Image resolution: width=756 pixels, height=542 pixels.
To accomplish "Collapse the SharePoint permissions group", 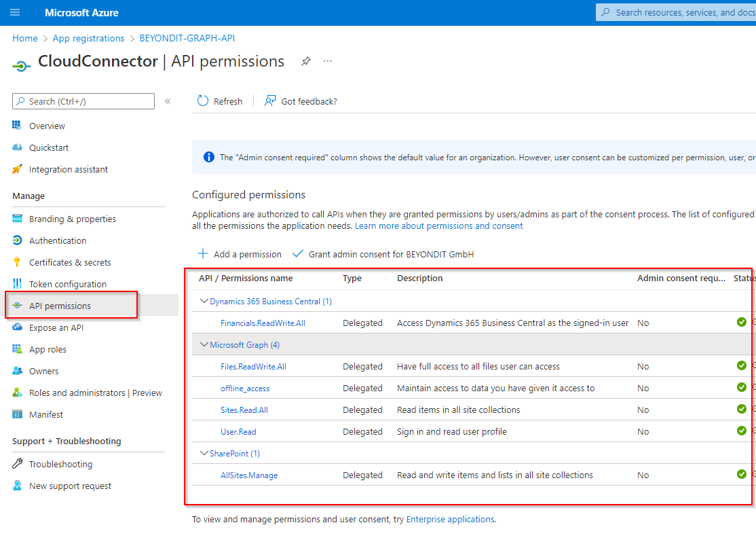I will tap(204, 453).
